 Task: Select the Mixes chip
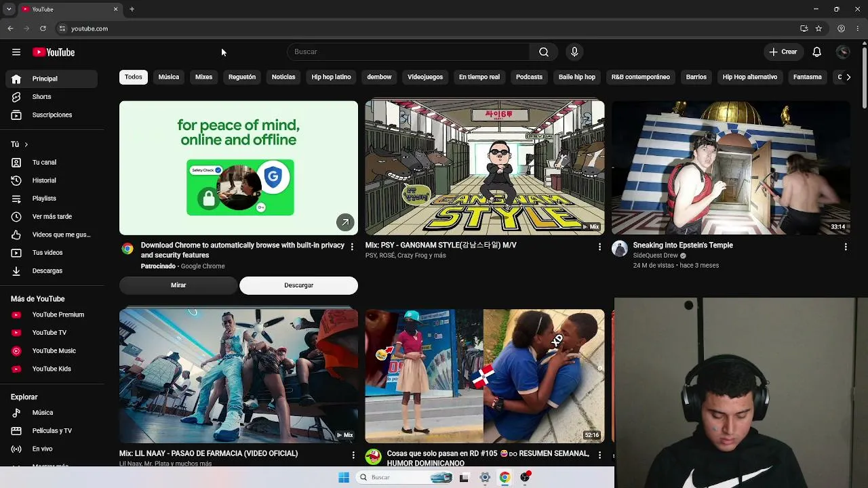point(204,77)
